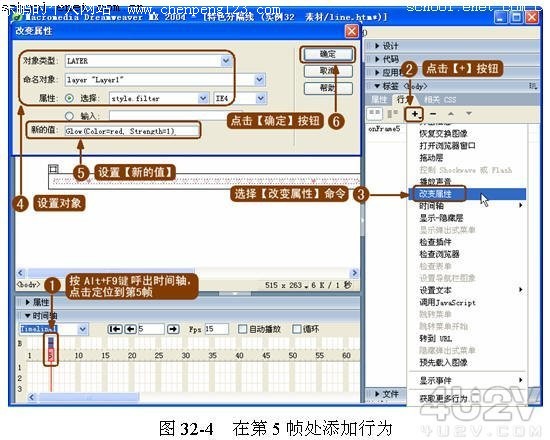Click the behavior marker in B channel

tap(51, 343)
